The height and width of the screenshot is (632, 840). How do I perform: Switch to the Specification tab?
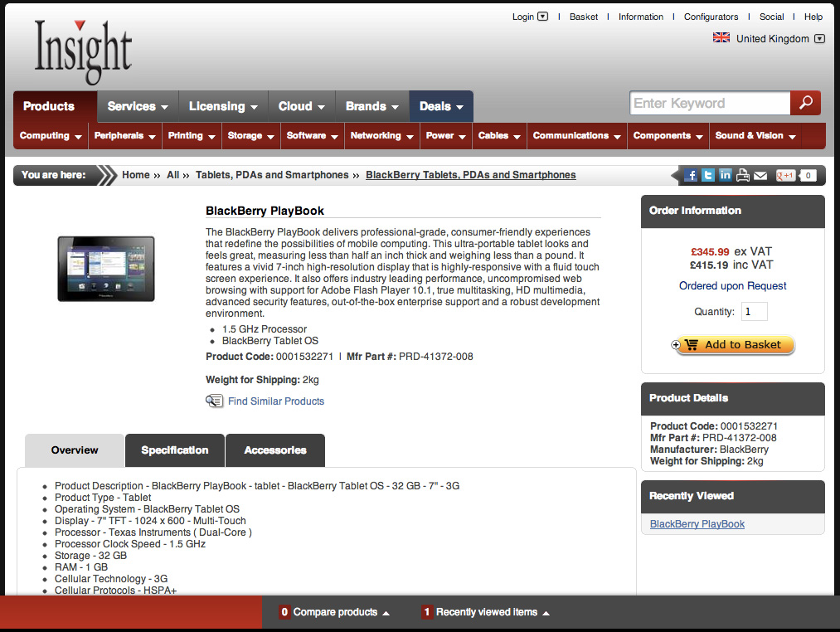pyautogui.click(x=175, y=450)
